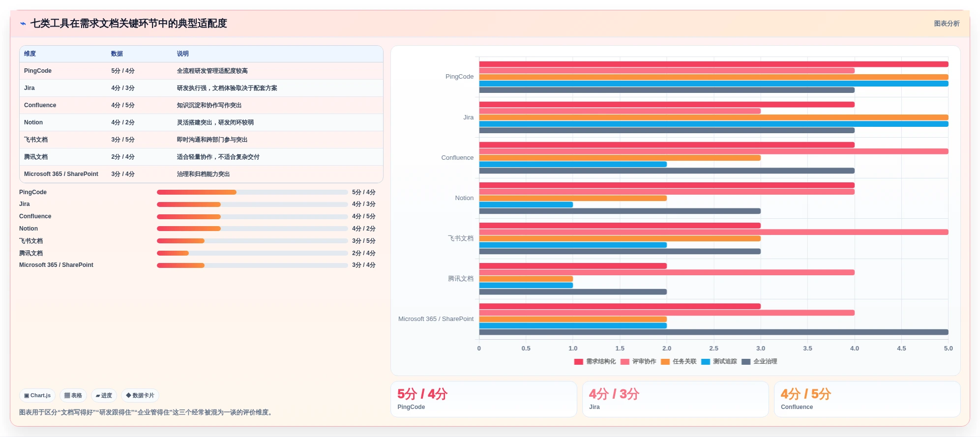Toggle 需求结构化 legend swatch

point(578,362)
